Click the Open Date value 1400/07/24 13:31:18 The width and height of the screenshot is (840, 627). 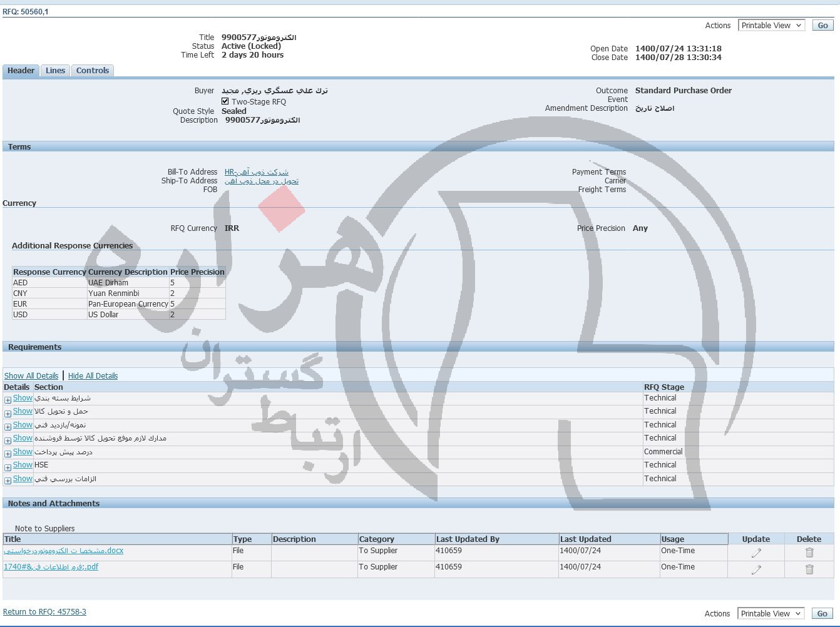tap(679, 49)
